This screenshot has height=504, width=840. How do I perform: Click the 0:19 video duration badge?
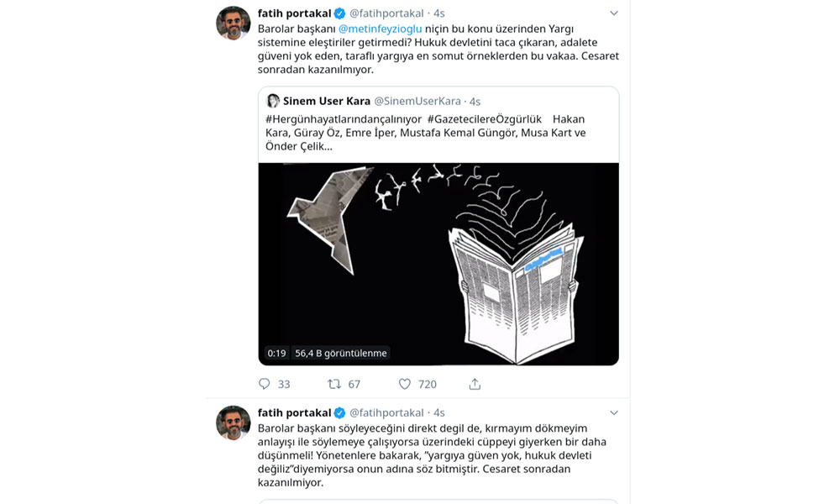tap(276, 354)
